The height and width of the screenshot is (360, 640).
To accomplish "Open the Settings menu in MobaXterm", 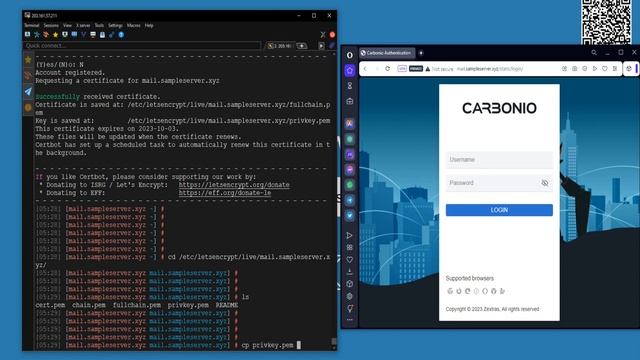I will tap(115, 25).
